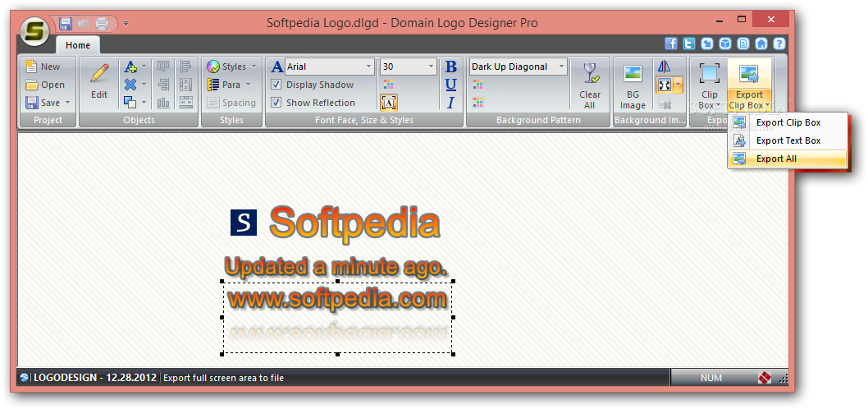Switch to the Home ribbon tab
Image resolution: width=868 pixels, height=409 pixels.
pyautogui.click(x=77, y=45)
